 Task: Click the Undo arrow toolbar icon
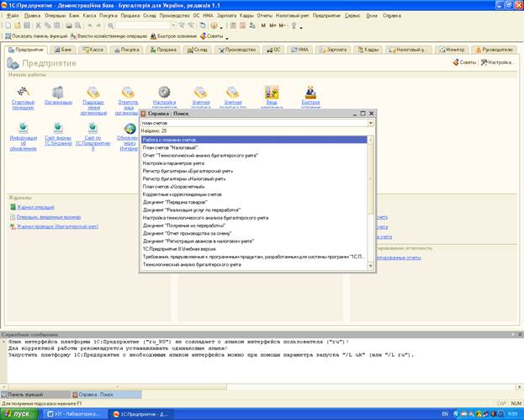click(x=90, y=25)
